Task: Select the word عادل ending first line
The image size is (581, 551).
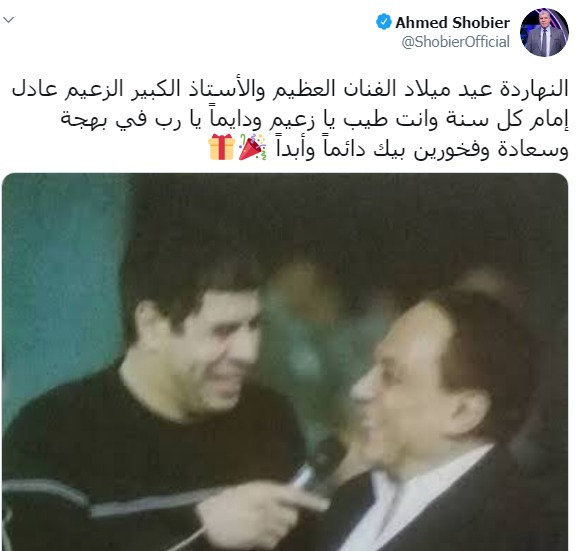Action: 34,90
